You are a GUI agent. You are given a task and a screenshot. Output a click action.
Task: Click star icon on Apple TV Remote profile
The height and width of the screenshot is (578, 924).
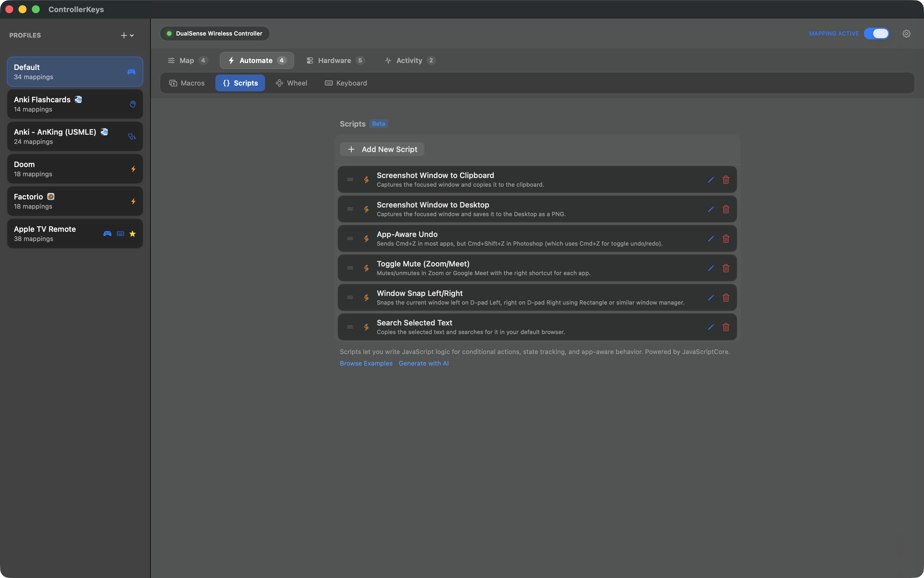point(133,234)
